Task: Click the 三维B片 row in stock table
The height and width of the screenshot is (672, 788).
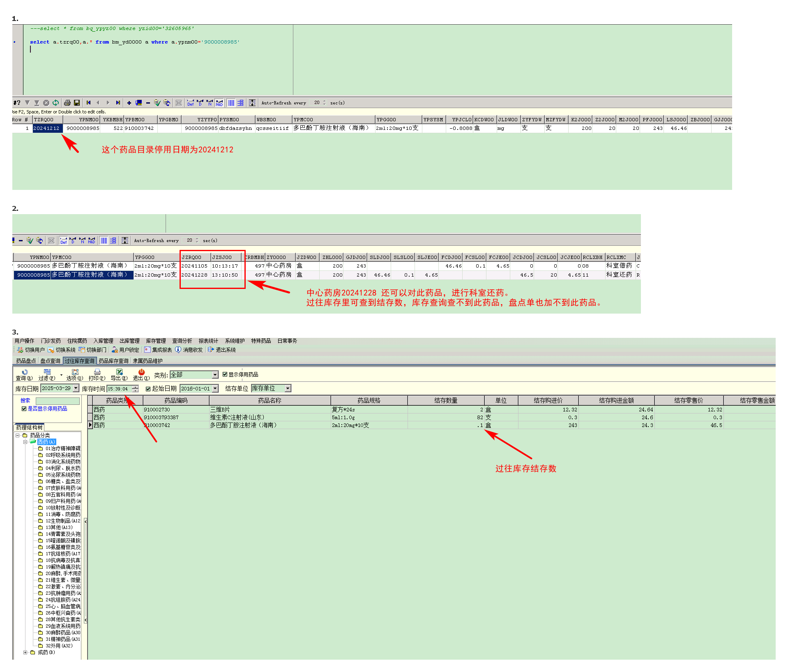Action: click(431, 410)
